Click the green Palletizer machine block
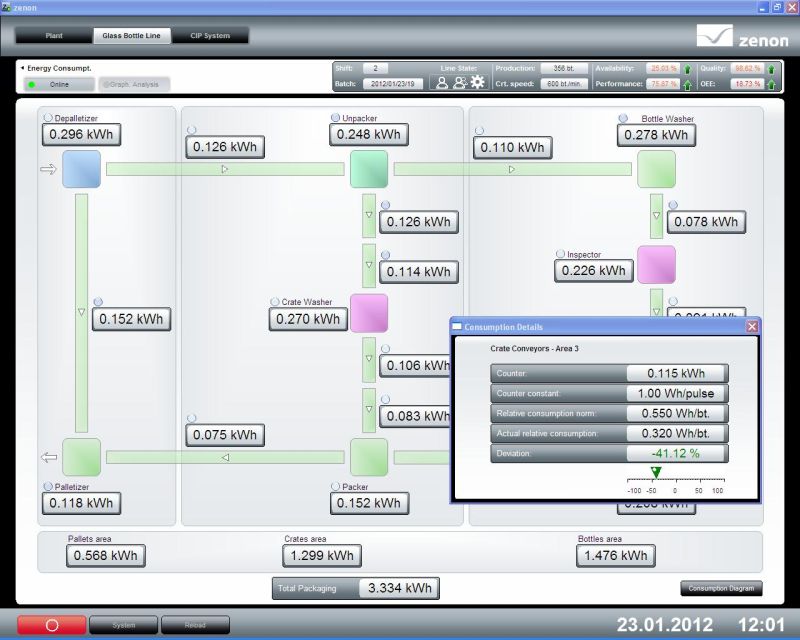800x640 pixels. click(81, 457)
